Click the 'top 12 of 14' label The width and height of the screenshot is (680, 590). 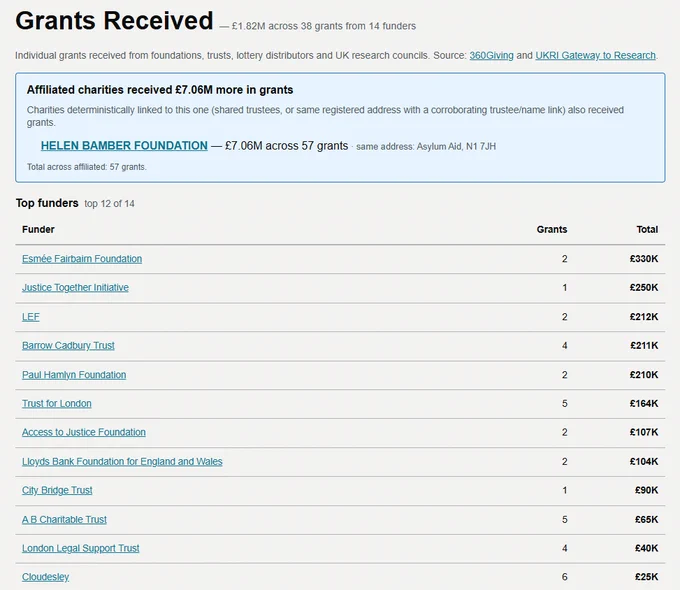[109, 204]
